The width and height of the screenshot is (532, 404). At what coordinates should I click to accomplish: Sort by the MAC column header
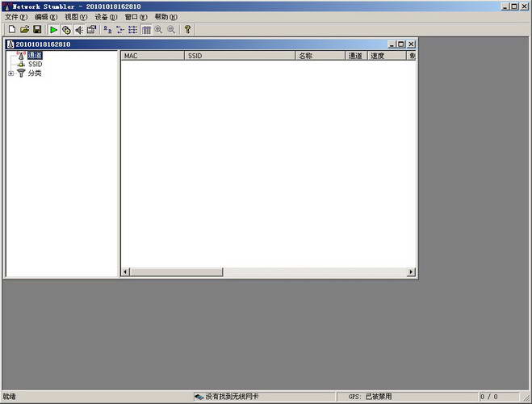coord(153,56)
